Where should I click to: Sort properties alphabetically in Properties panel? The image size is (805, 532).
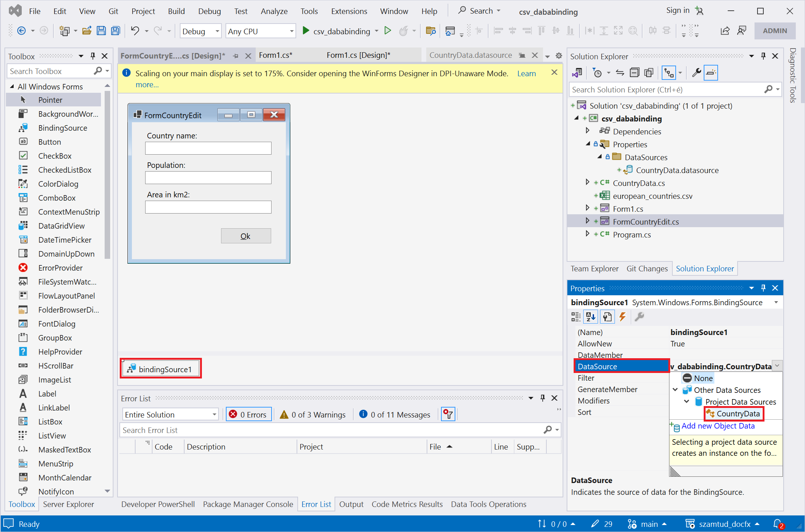click(x=591, y=317)
